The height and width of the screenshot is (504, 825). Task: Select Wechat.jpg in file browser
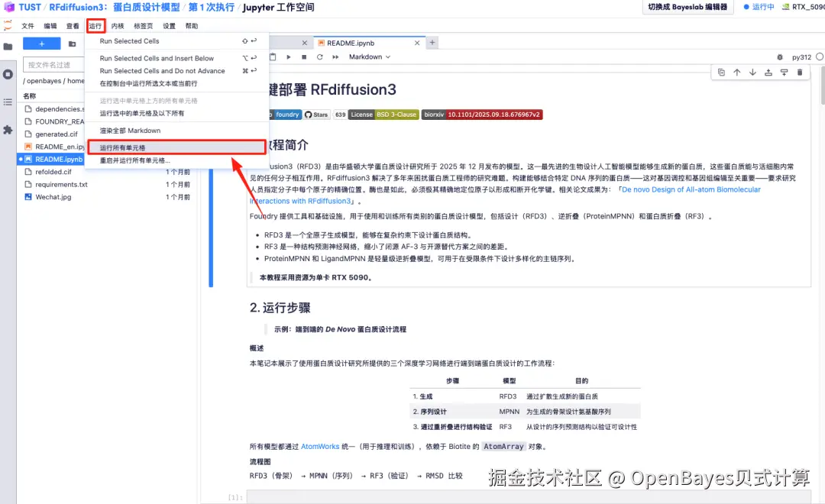pos(105,197)
